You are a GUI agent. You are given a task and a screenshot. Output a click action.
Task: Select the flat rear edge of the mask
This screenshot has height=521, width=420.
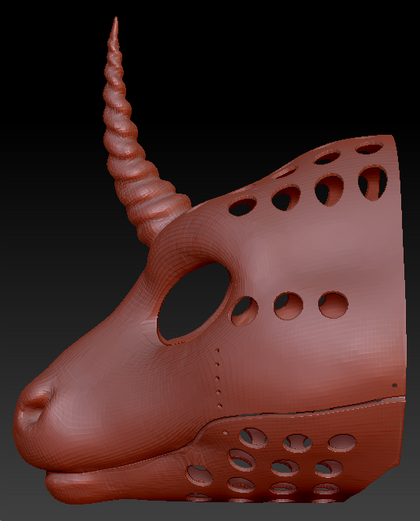pyautogui.click(x=400, y=266)
